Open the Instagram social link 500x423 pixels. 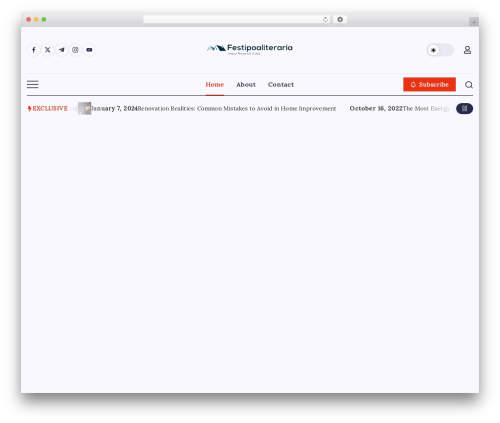click(75, 50)
